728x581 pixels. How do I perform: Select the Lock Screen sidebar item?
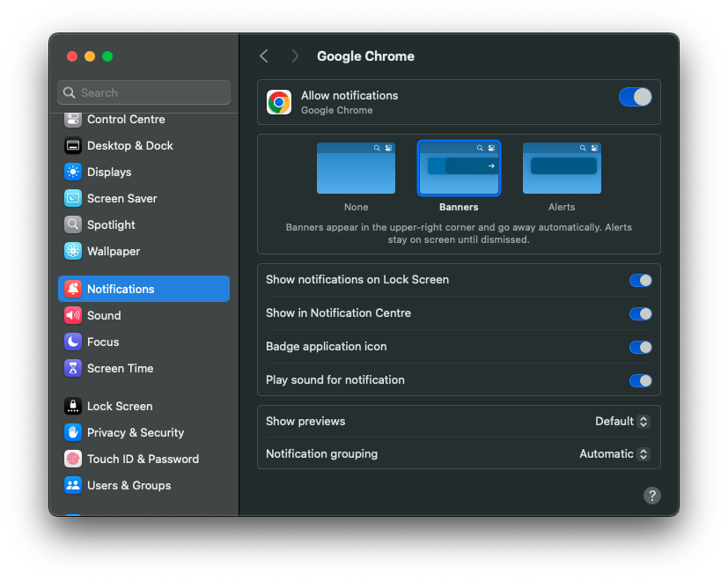click(x=120, y=406)
